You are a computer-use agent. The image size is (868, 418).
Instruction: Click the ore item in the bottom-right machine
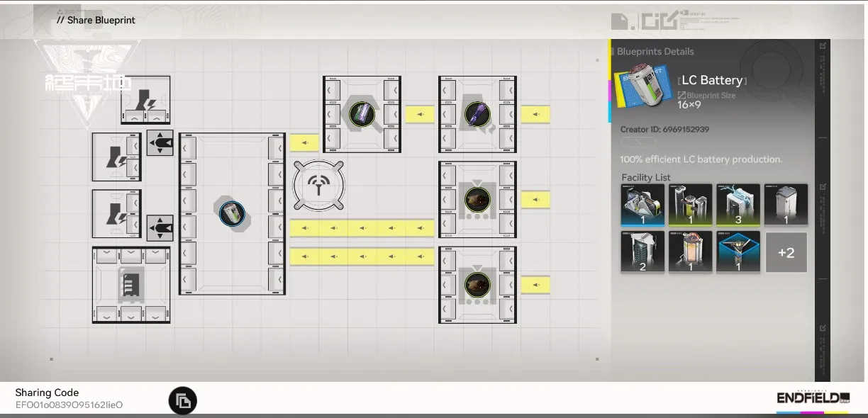[x=477, y=285]
